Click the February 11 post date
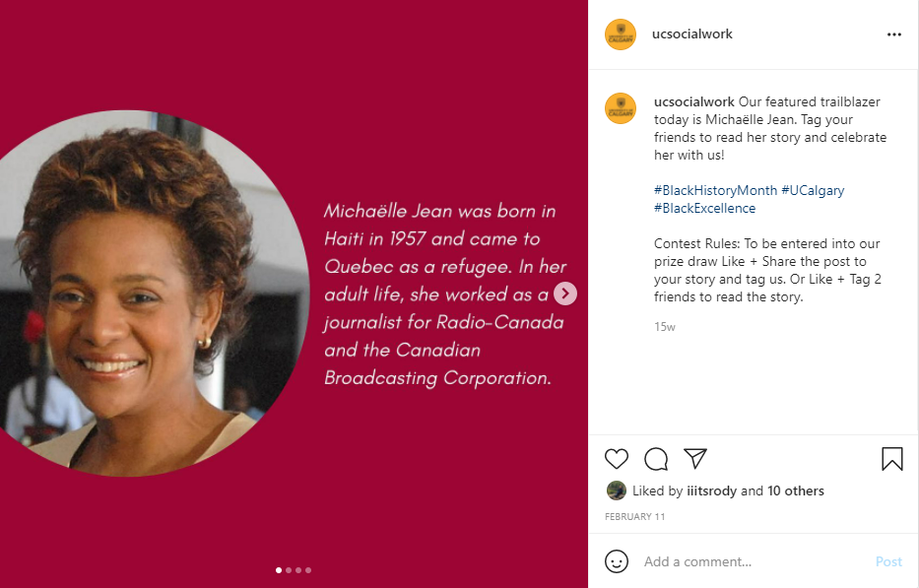919x588 pixels. tap(632, 516)
